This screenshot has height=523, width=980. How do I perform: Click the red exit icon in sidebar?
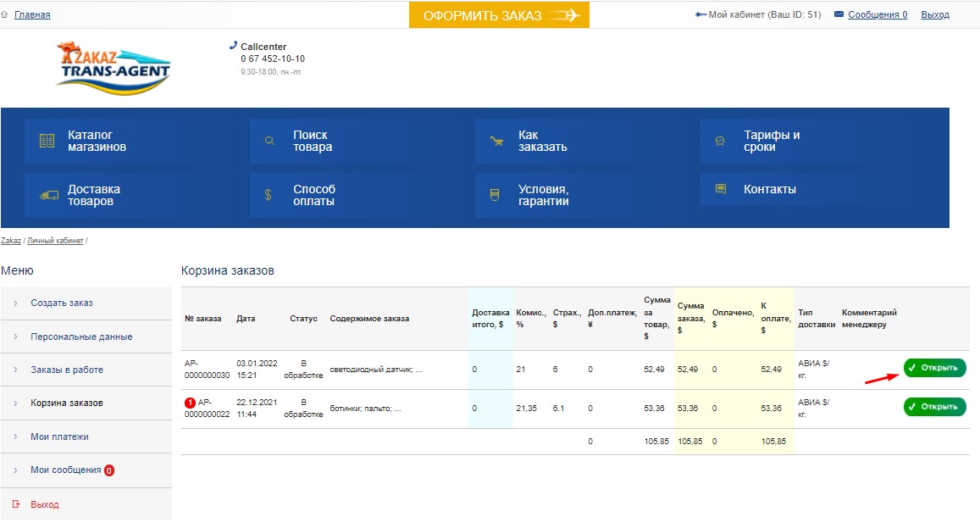point(16,504)
